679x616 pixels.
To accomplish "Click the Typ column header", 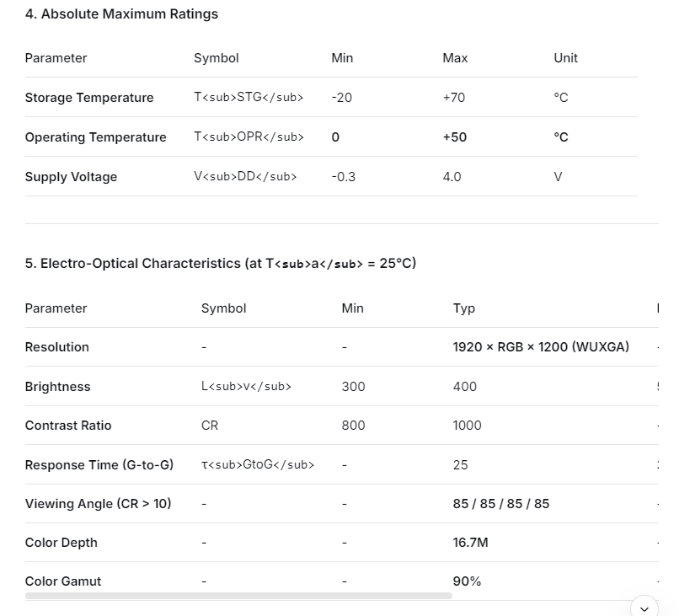I will tap(464, 308).
